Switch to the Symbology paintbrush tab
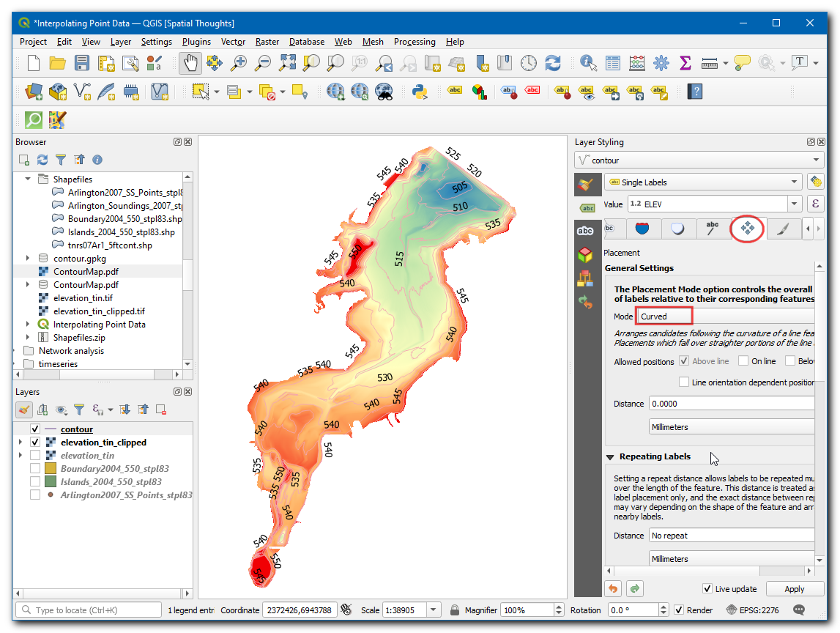 (x=585, y=183)
